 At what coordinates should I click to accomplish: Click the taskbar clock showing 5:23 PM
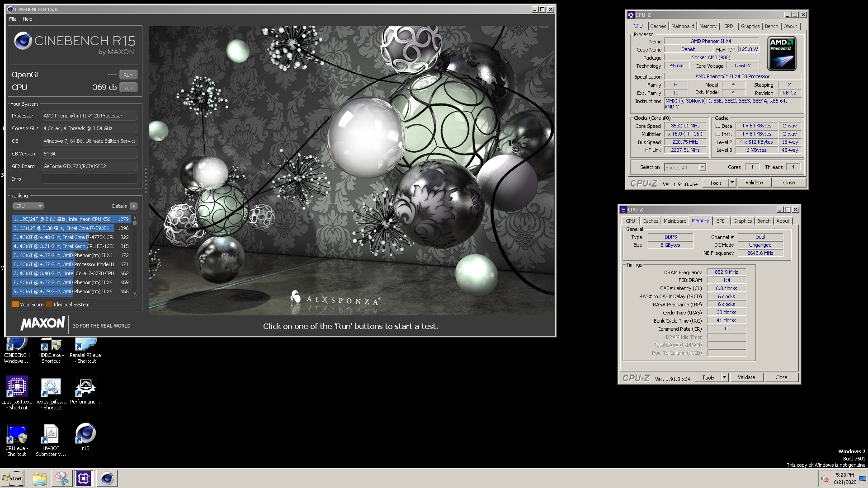pyautogui.click(x=844, y=479)
